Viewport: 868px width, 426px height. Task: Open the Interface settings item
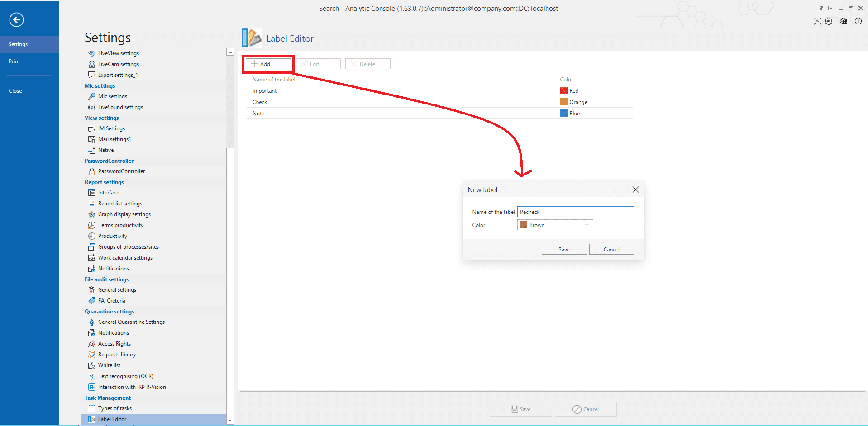(109, 193)
